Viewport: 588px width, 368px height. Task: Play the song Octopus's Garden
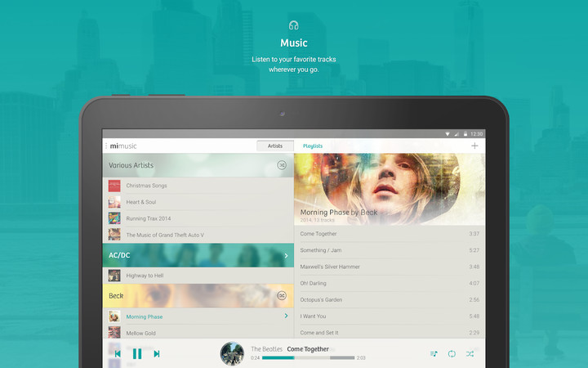point(389,299)
